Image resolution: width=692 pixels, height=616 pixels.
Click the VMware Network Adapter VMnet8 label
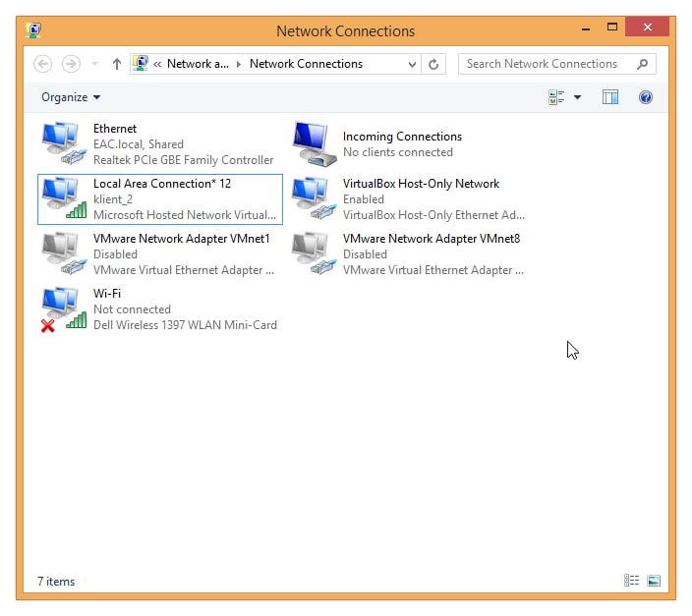point(432,239)
